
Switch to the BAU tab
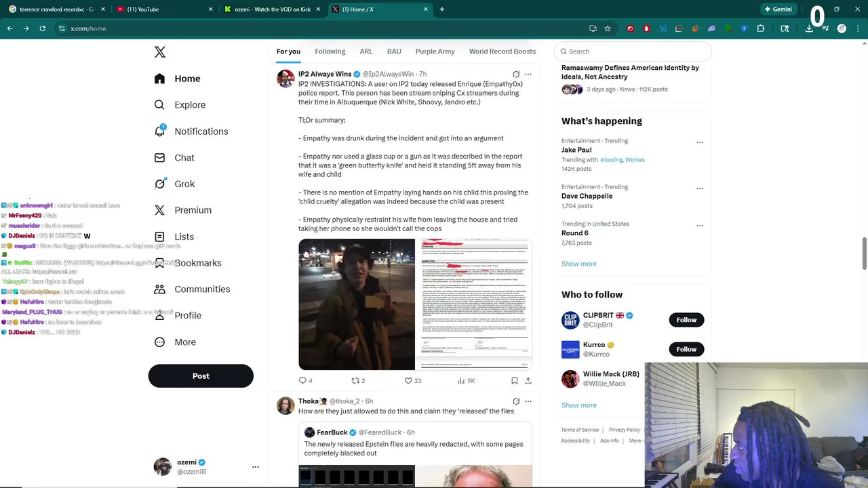pos(394,52)
